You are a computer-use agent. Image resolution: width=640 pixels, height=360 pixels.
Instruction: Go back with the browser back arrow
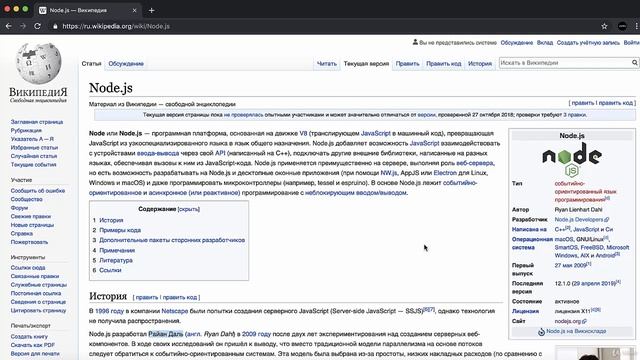[x=9, y=26]
